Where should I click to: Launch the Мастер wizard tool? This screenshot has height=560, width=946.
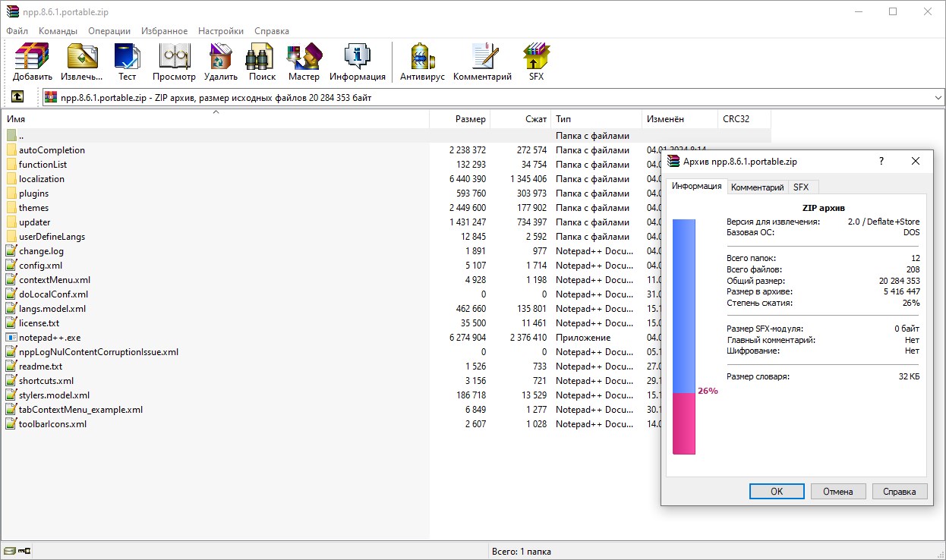pyautogui.click(x=304, y=61)
